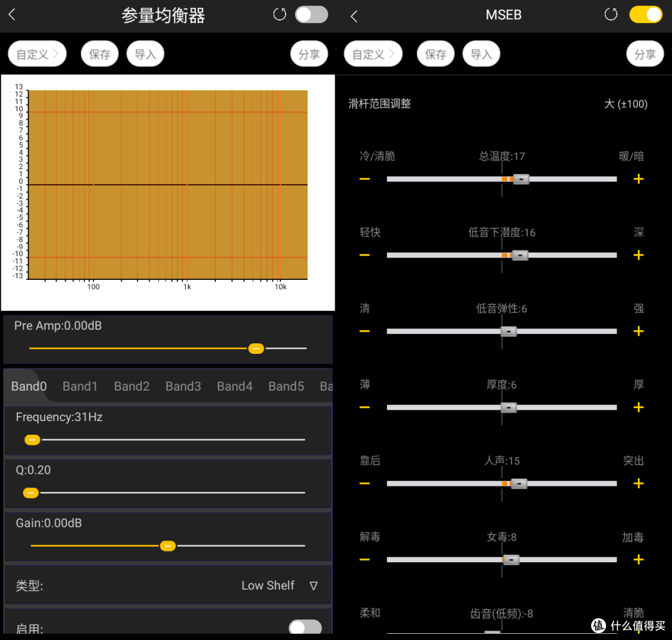This screenshot has width=672, height=640.
Task: Click the 厚度 slider thumb
Action: click(x=509, y=407)
